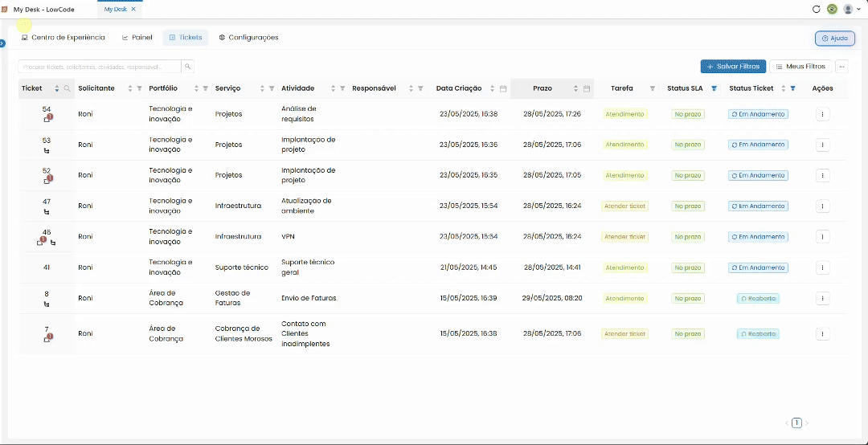Click the Cobrança de Clientes Morosos cell
Screen dimensions: 868x445
(244, 334)
